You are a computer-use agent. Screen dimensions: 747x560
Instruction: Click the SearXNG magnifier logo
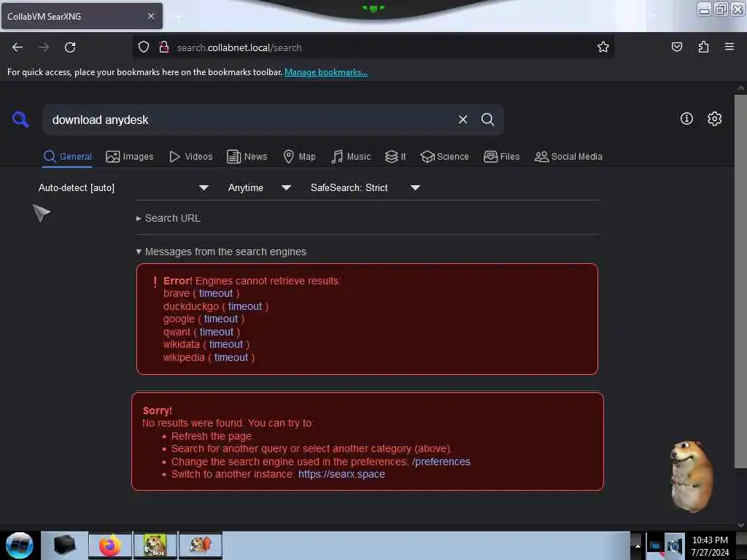click(20, 119)
